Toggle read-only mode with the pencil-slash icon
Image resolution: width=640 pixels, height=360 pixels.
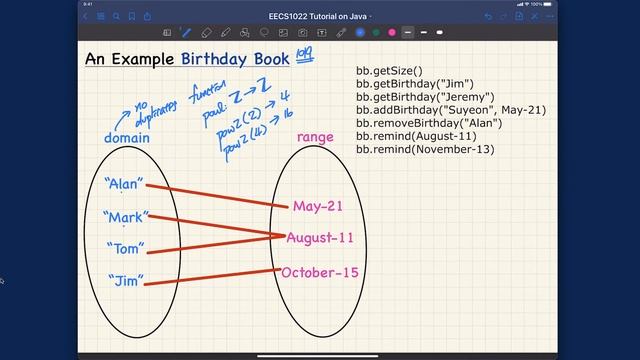[534, 16]
